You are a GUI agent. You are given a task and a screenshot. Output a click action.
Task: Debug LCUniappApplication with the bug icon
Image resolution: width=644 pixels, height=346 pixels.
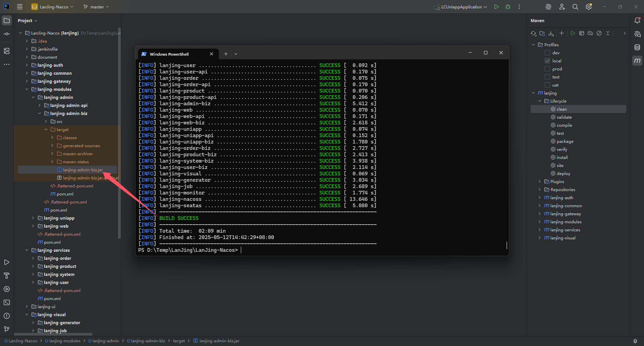(x=508, y=7)
